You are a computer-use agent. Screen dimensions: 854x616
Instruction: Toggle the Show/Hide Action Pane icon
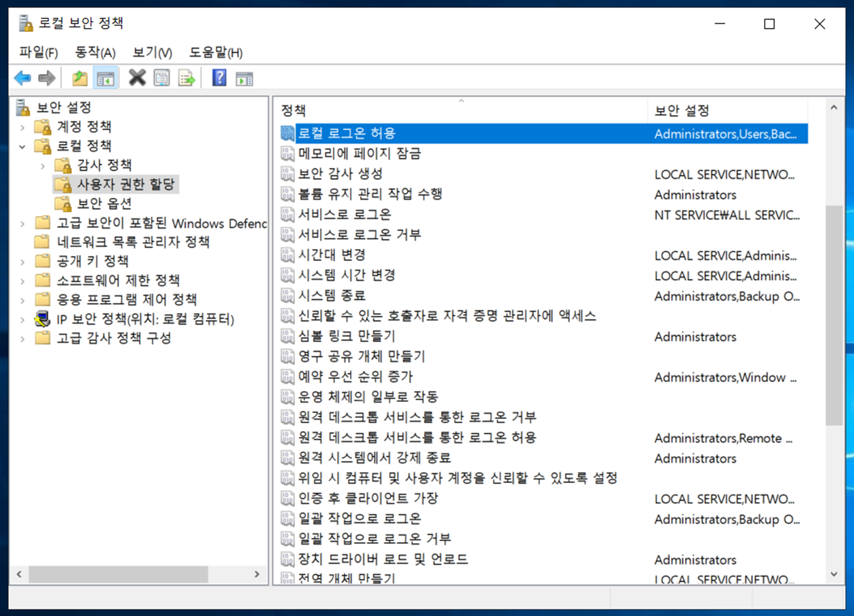(x=244, y=79)
